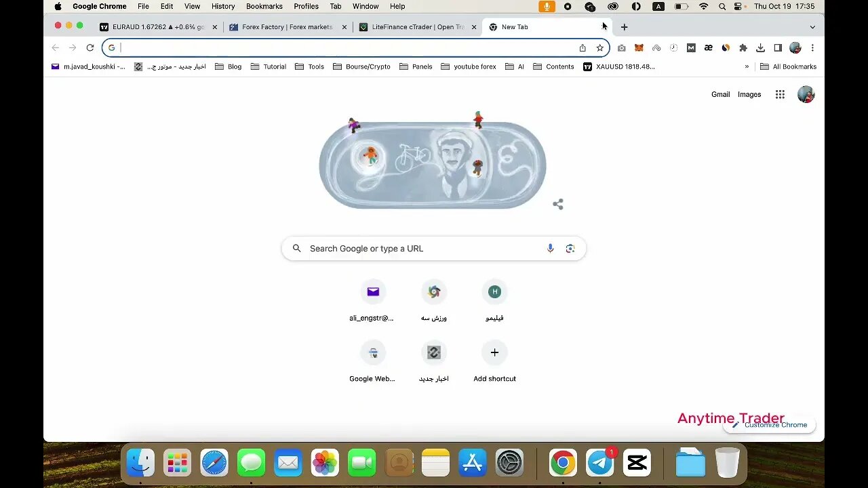
Task: Open Google account avatar on page
Action: point(806,95)
